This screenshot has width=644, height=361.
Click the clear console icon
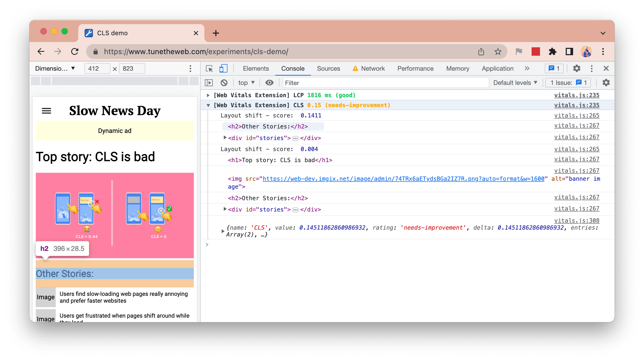tap(225, 83)
